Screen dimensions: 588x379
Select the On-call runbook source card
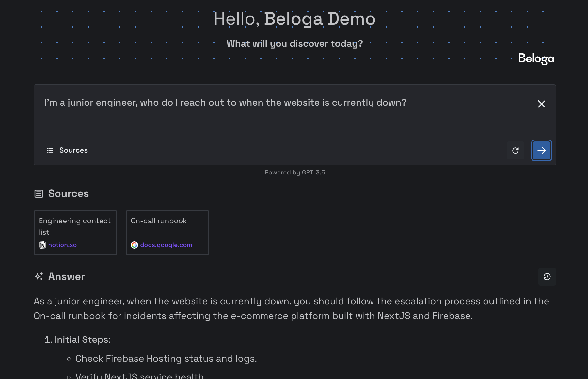coord(167,232)
